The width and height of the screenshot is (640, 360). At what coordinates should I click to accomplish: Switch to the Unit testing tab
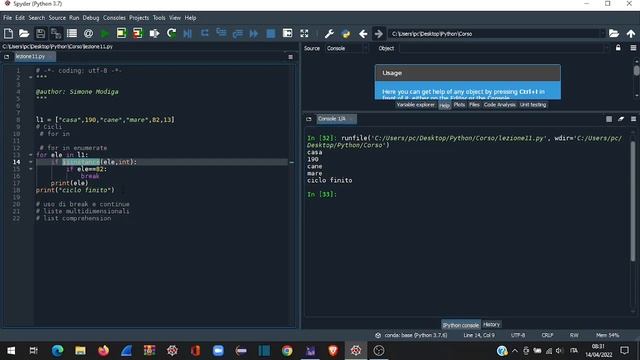point(533,105)
